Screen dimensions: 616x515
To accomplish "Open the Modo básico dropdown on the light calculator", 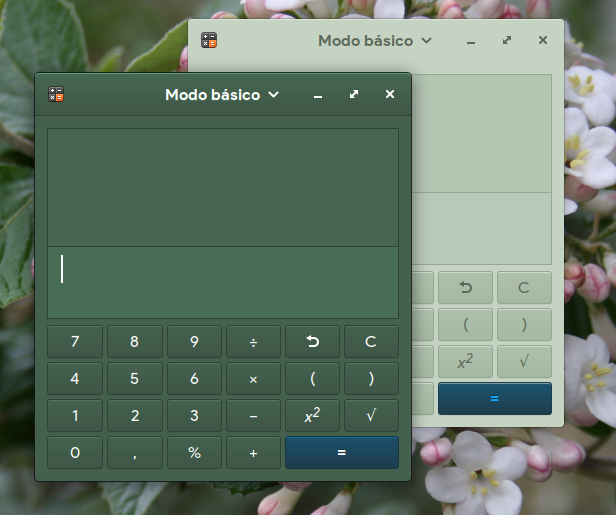I will (375, 40).
